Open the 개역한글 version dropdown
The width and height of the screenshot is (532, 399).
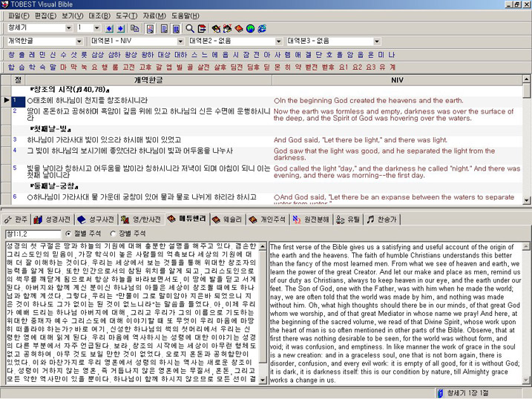coord(79,42)
